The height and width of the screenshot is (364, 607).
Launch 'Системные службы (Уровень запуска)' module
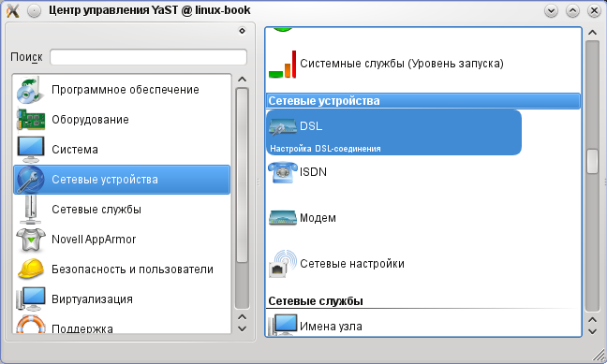pos(402,64)
